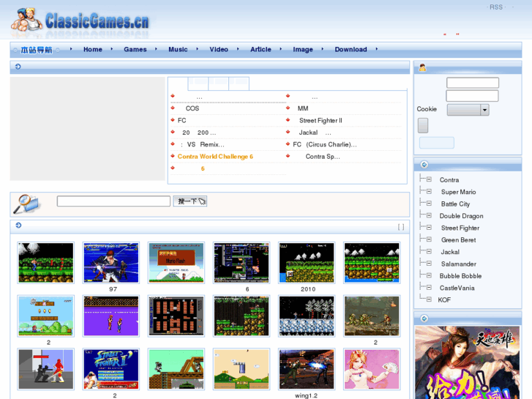Collapse the Battle City tree node
532x399 pixels.
pos(429,204)
